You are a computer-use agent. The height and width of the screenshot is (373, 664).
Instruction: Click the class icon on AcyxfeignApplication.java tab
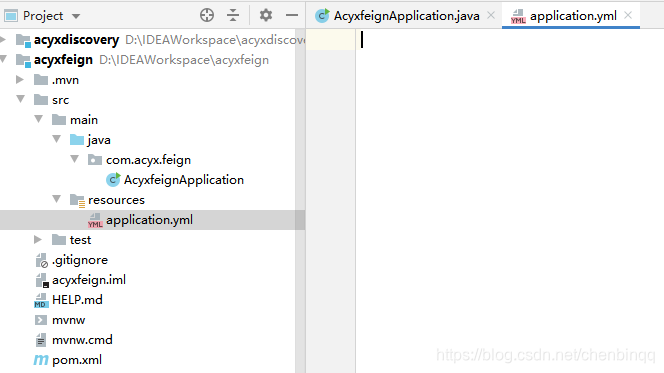coord(322,16)
